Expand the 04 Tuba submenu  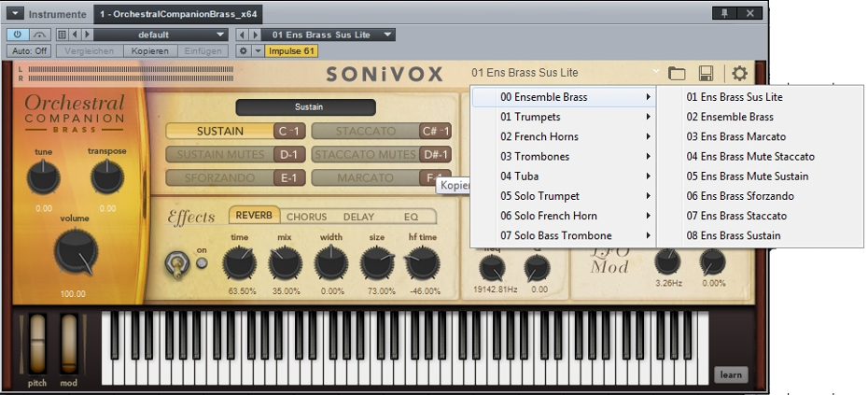563,176
